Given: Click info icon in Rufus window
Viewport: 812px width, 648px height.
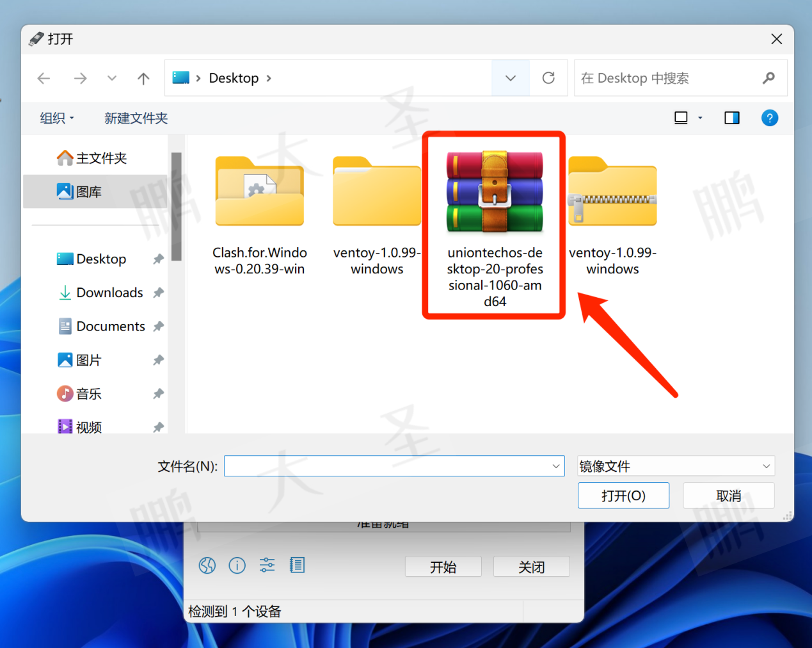Looking at the screenshot, I should (237, 565).
